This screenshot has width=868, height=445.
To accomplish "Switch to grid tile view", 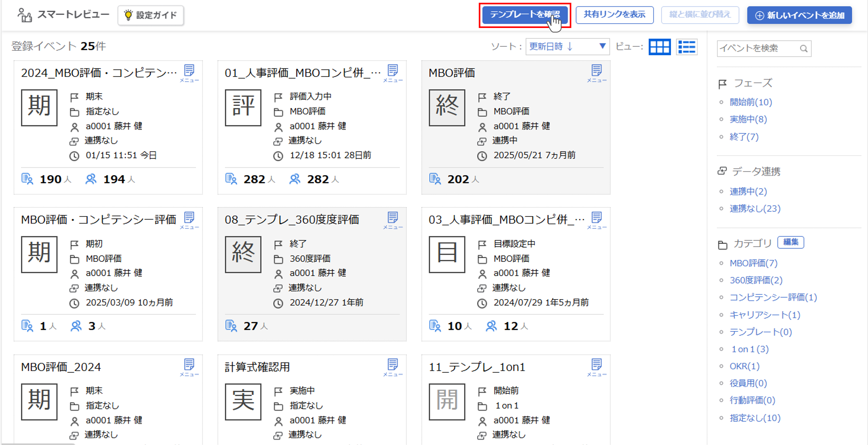I will pos(659,47).
